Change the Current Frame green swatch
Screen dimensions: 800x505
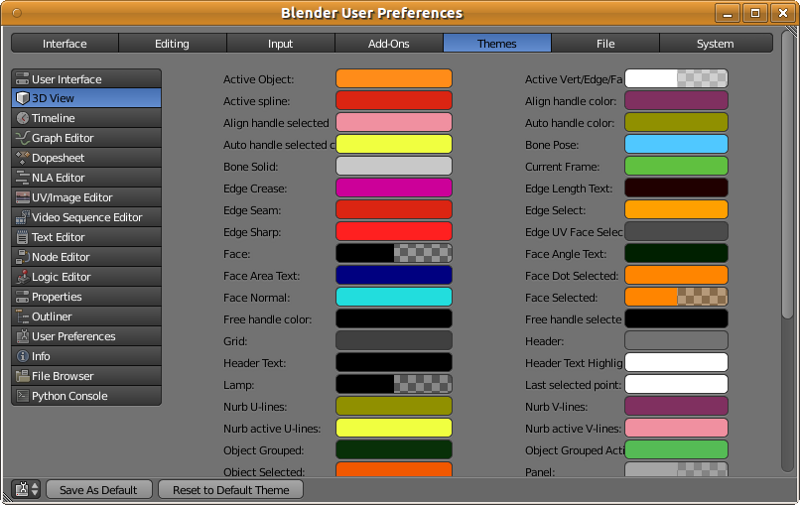pos(676,166)
